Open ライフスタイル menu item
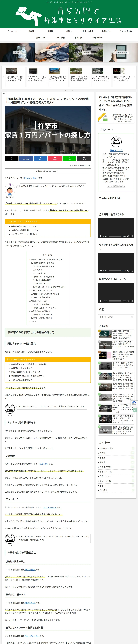This screenshot has width=138, height=644. tap(126, 31)
